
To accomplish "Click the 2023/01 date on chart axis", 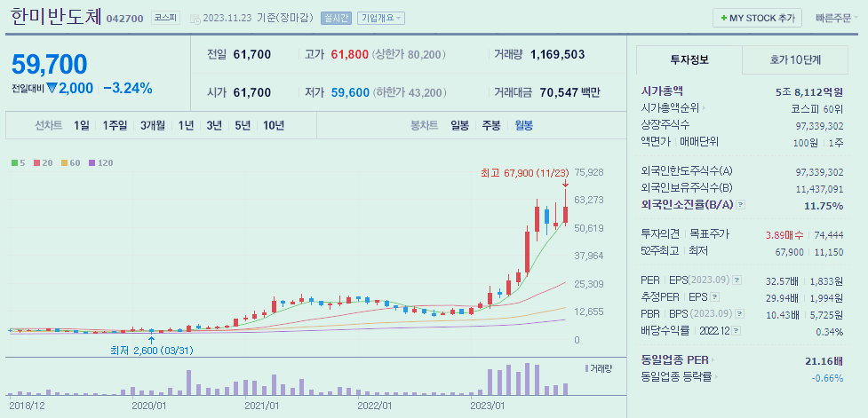I will [x=487, y=406].
